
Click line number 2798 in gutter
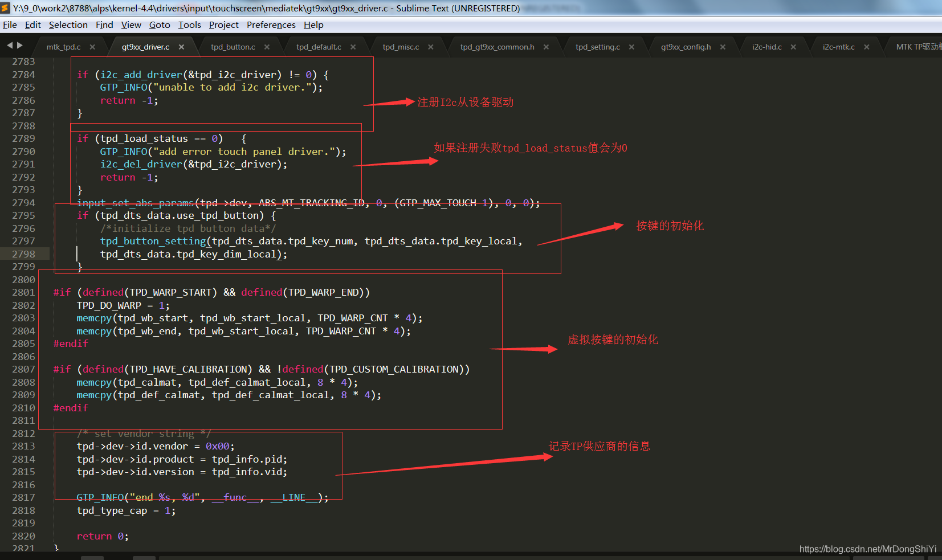pos(23,254)
